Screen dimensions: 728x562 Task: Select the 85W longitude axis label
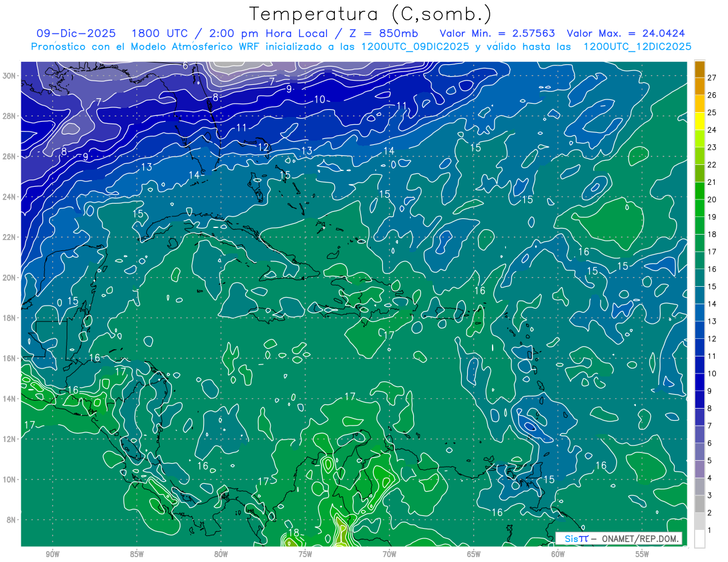pos(136,554)
